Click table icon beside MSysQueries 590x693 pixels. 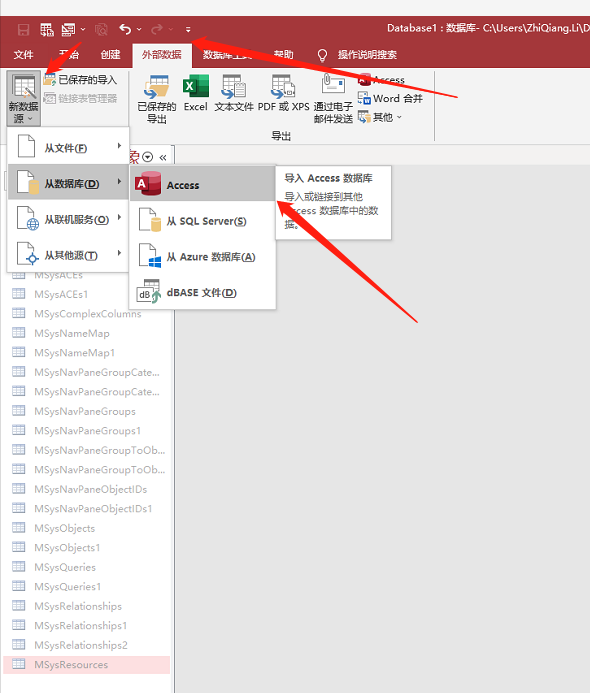19,566
